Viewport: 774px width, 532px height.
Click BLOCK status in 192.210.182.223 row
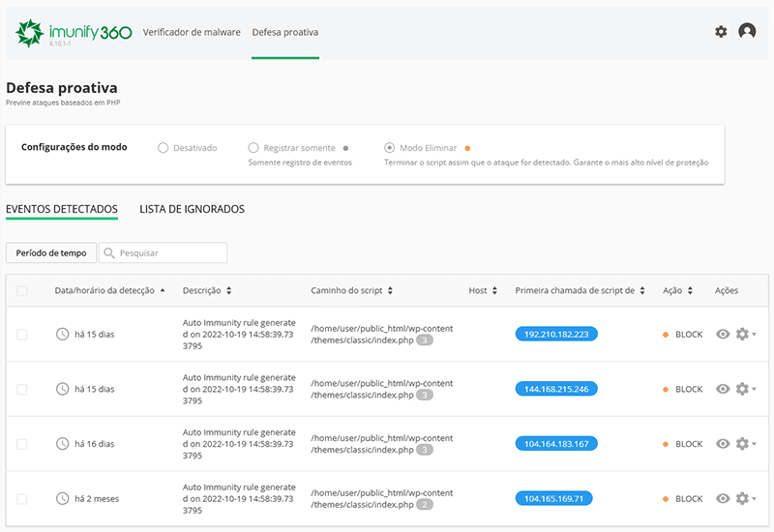pos(683,334)
